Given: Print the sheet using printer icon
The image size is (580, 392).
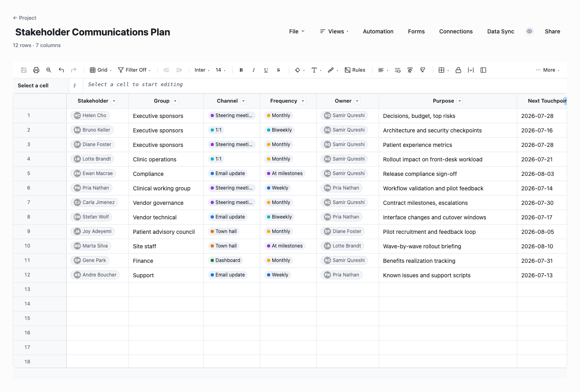Looking at the screenshot, I should pyautogui.click(x=36, y=70).
